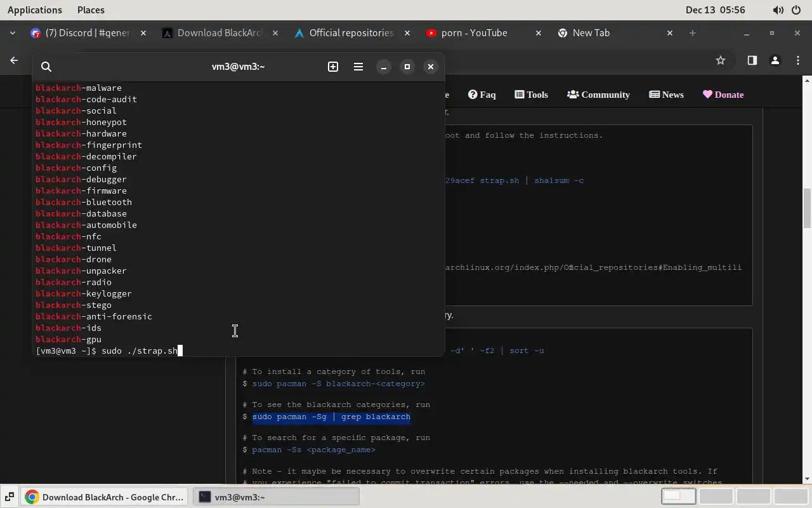Click the Donate heart link
This screenshot has height=508, width=812.
coord(723,95)
